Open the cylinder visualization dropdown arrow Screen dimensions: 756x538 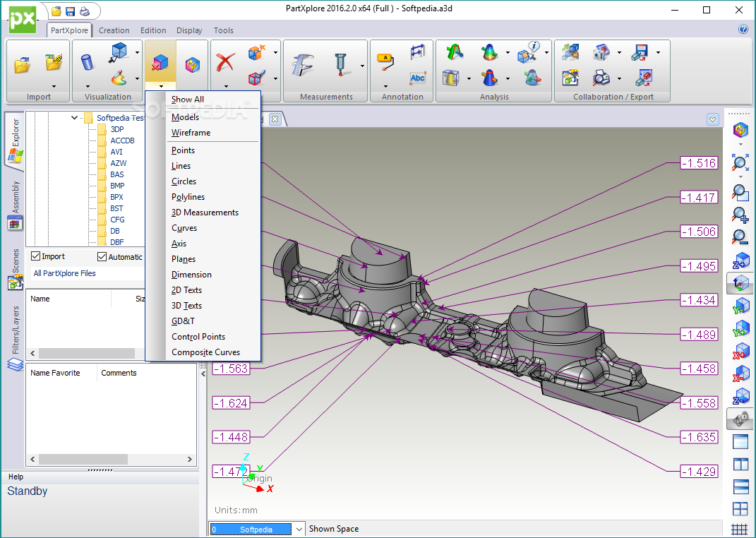click(88, 87)
